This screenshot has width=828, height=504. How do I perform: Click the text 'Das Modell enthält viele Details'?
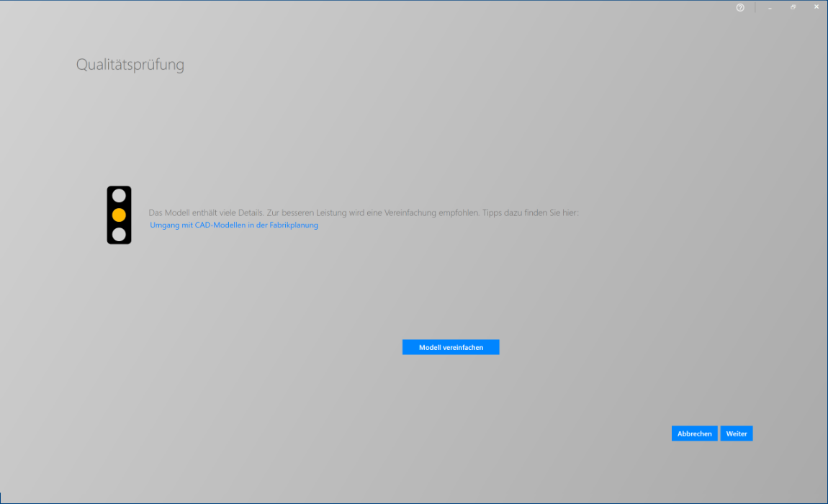coord(205,213)
